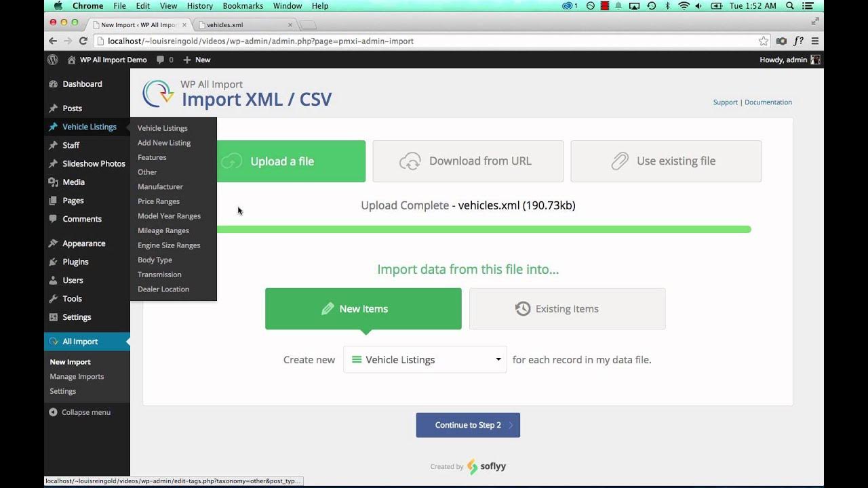This screenshot has width=868, height=488.
Task: Open the Appearance paintbrush icon
Action: (x=53, y=243)
